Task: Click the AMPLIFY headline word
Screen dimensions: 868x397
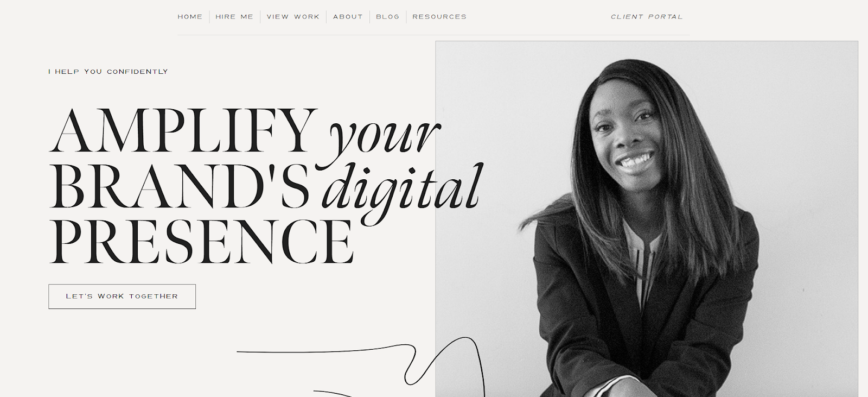Action: click(x=184, y=130)
